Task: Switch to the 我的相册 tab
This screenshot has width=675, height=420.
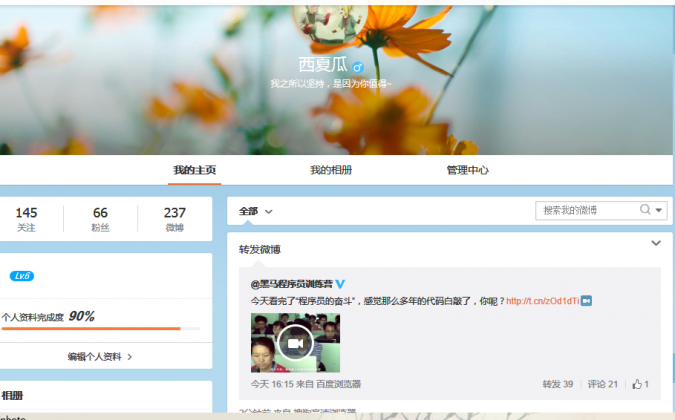Action: (x=330, y=170)
